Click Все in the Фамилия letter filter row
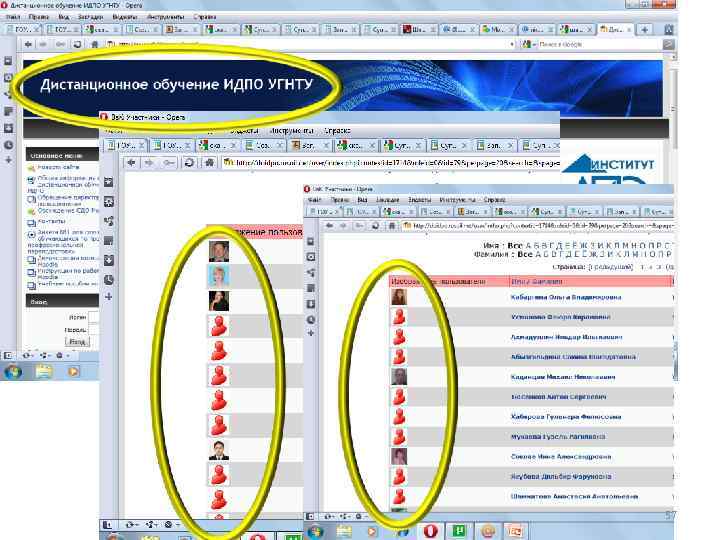 525,254
